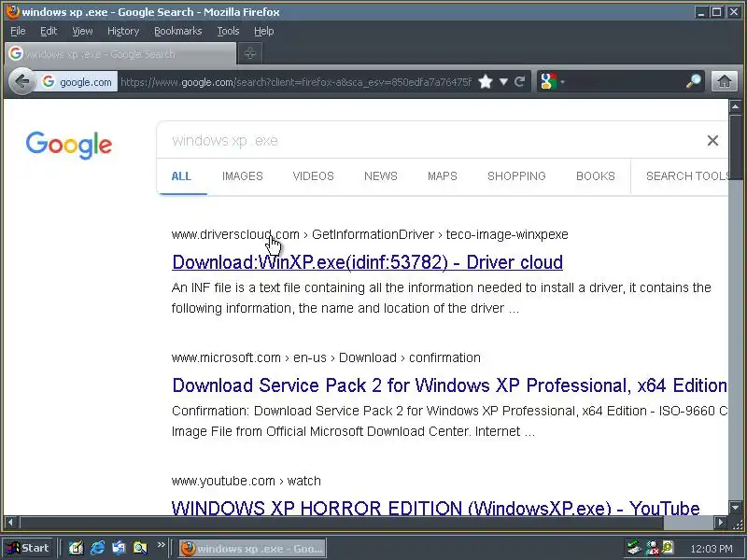The width and height of the screenshot is (747, 560).
Task: Click the www.driverscloud.com breadcrumb text
Action: [235, 234]
